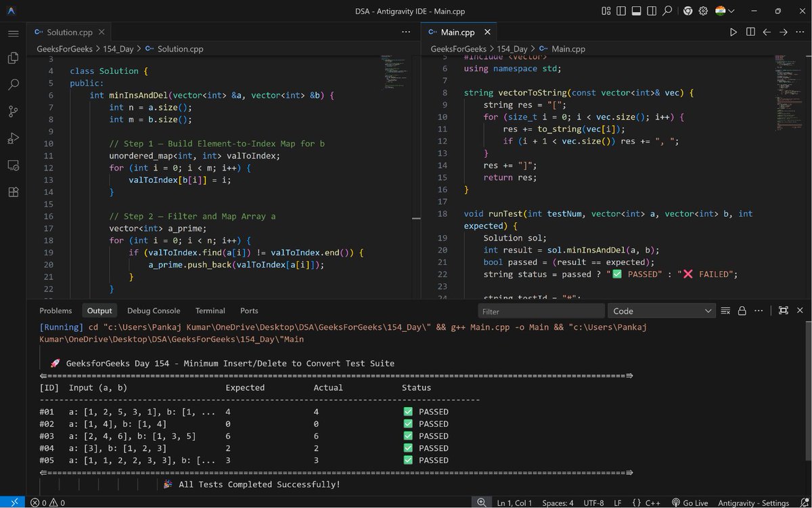Screen dimensions: 812x508
Task: Navigate back with the left arrow
Action: [x=767, y=32]
